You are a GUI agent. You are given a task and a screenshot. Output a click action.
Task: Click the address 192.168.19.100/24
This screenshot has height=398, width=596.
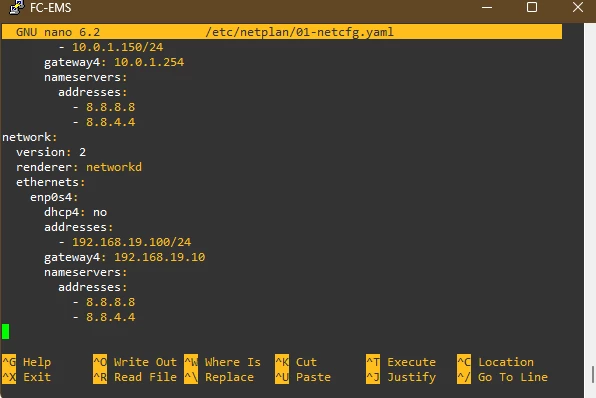click(132, 242)
